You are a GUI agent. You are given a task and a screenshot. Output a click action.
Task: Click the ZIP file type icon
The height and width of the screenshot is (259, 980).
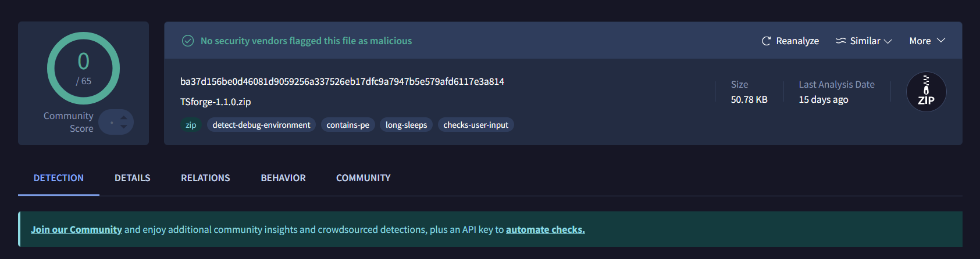(926, 92)
